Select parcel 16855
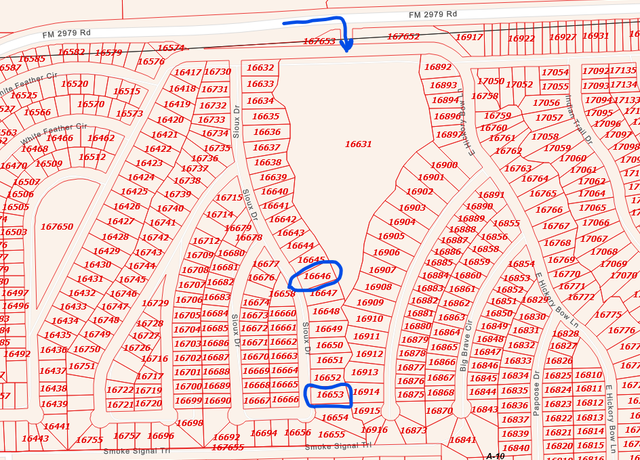 click(507, 223)
